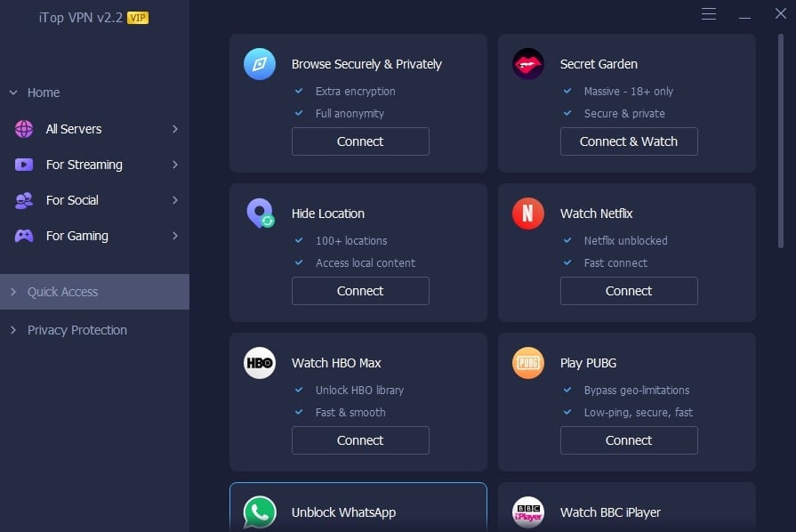
Task: Click the Full anonymity text
Action: click(x=350, y=114)
